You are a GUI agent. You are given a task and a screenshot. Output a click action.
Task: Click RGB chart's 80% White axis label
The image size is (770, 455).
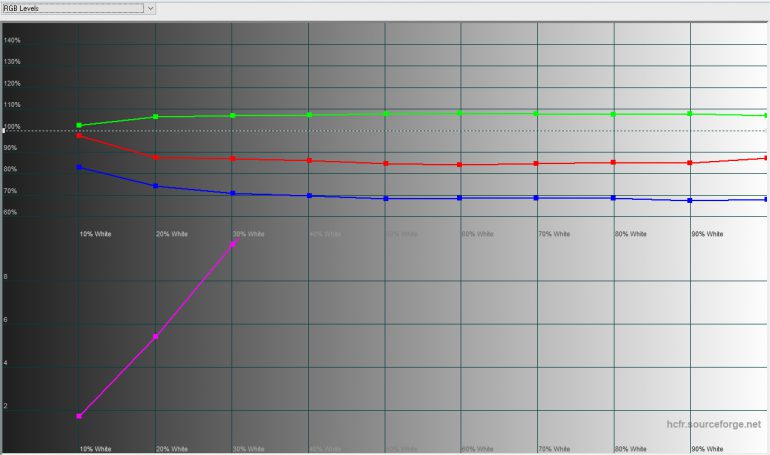(631, 234)
